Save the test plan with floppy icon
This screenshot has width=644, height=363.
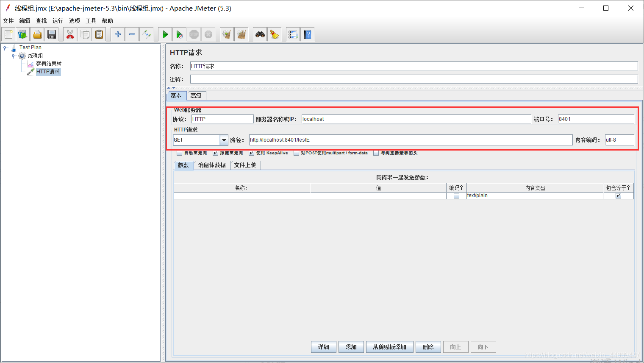pos(52,34)
